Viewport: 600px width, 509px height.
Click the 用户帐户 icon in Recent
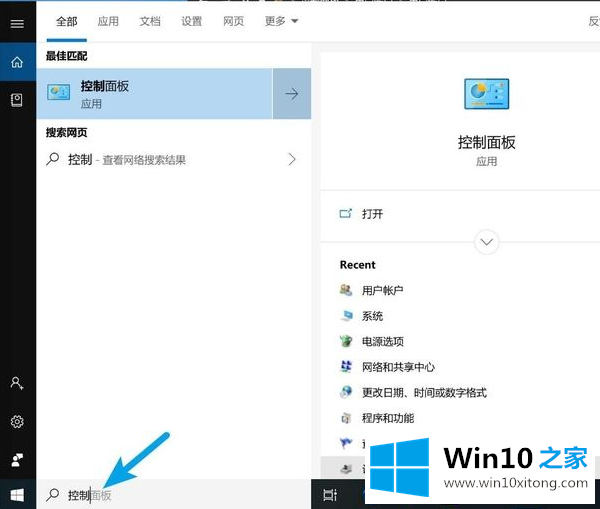coord(346,290)
